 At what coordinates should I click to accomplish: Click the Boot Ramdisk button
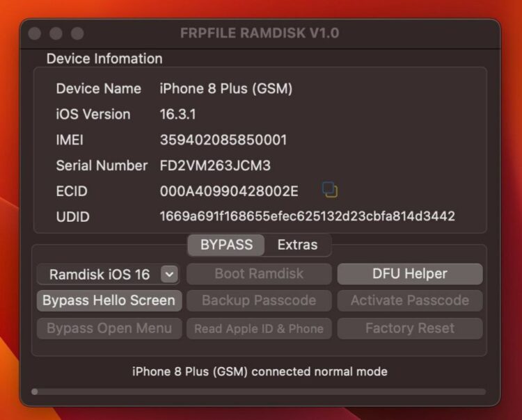259,274
